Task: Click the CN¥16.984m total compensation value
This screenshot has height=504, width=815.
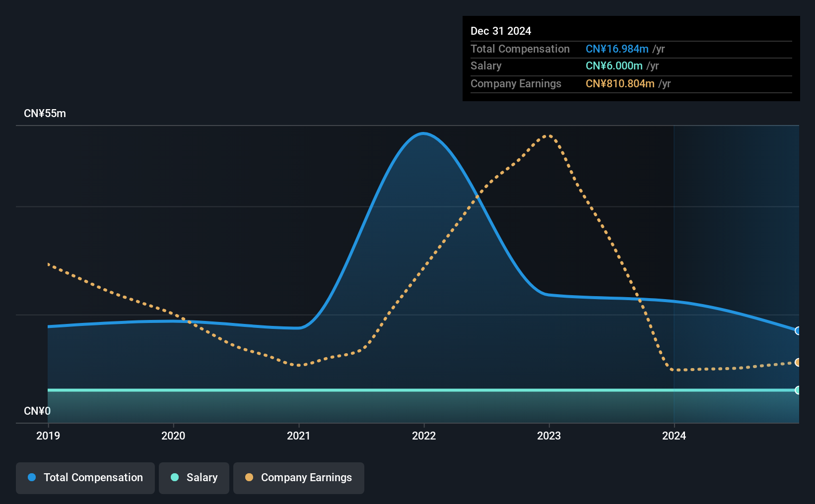Action: tap(617, 49)
